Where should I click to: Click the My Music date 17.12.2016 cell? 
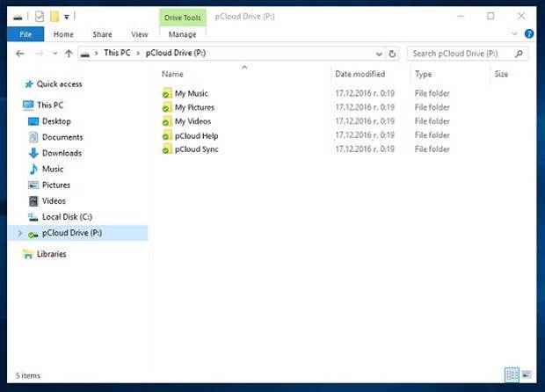[x=365, y=93]
